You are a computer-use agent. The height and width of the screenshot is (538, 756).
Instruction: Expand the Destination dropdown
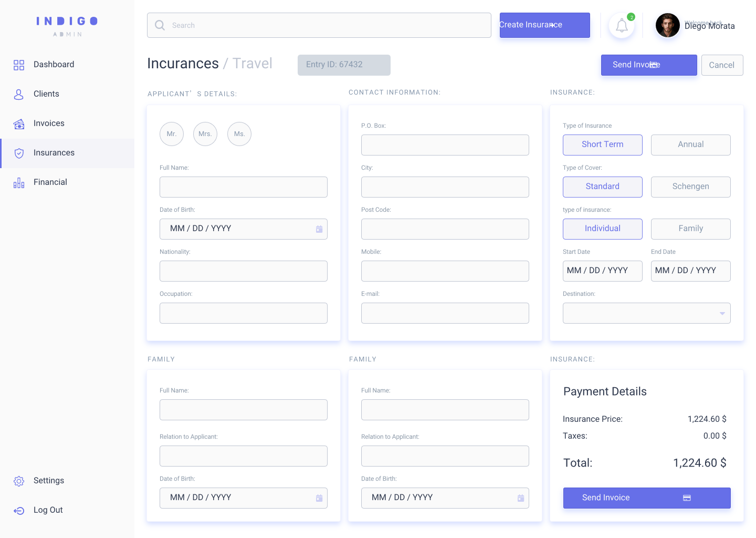pos(647,313)
